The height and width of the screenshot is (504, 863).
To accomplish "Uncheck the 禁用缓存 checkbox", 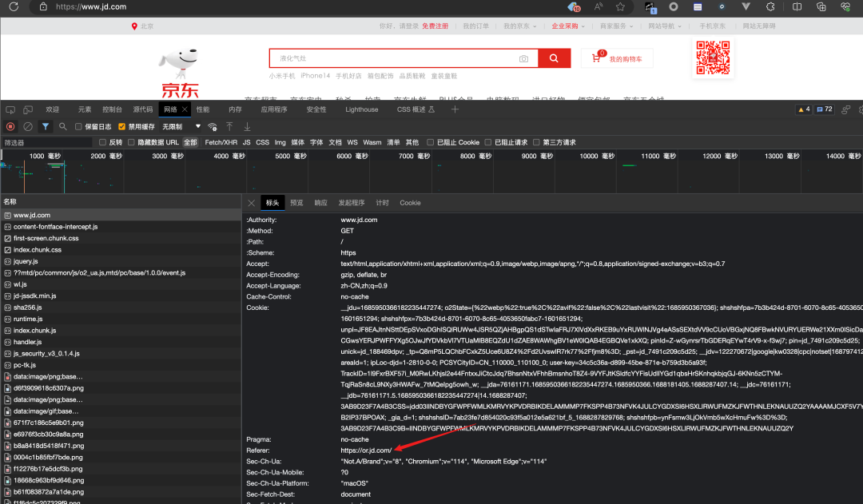I will click(x=121, y=126).
